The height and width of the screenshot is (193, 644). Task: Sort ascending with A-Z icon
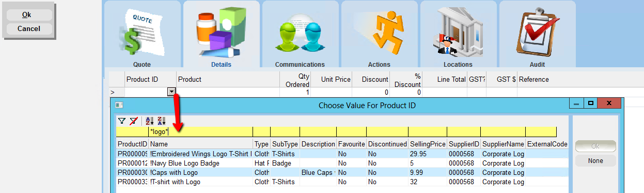coord(150,121)
